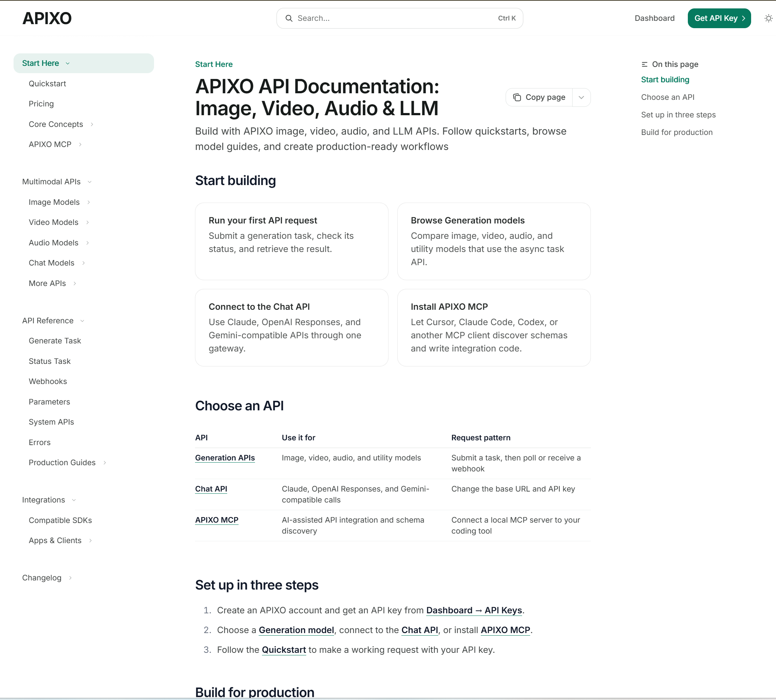This screenshot has height=700, width=776.
Task: Open the Quickstart sidebar page
Action: pos(47,83)
